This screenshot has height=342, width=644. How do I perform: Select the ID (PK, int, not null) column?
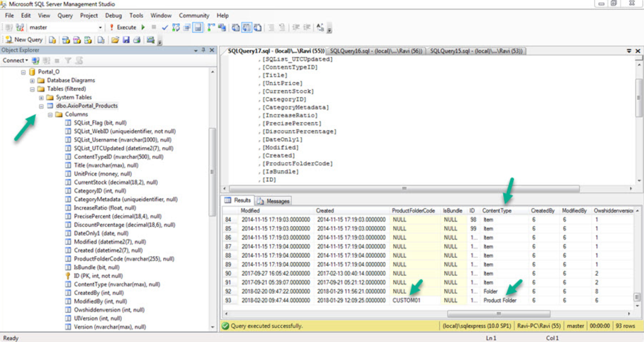click(98, 276)
